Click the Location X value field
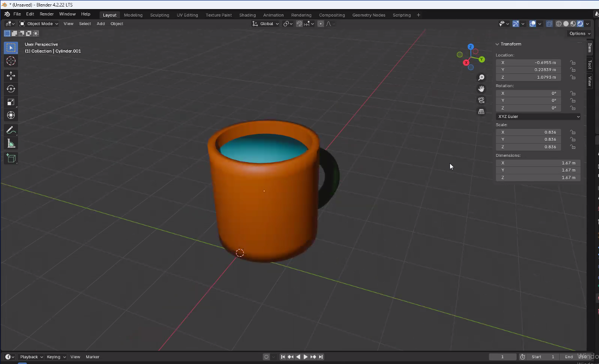 [529, 63]
